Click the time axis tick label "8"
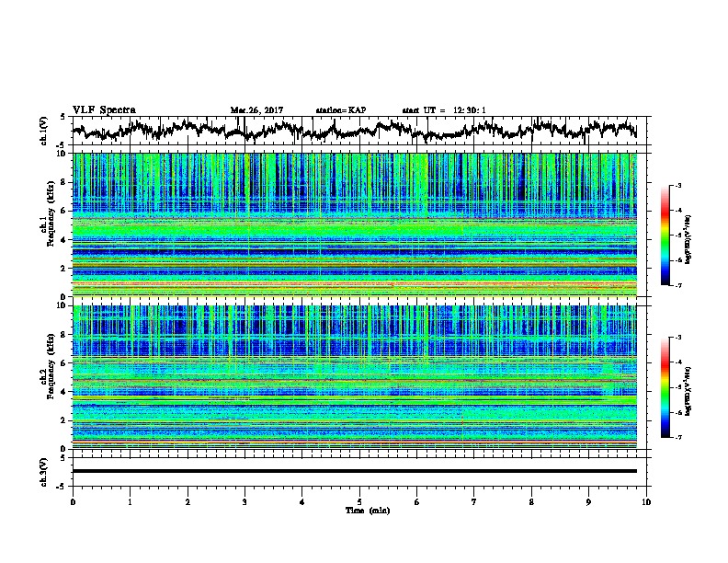728x563 pixels. (531, 502)
